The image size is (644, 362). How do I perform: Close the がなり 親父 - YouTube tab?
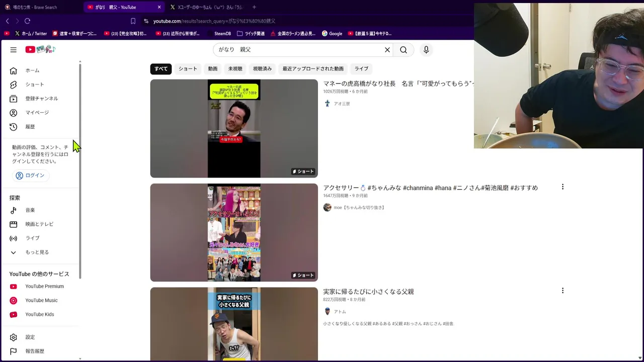[x=159, y=7]
